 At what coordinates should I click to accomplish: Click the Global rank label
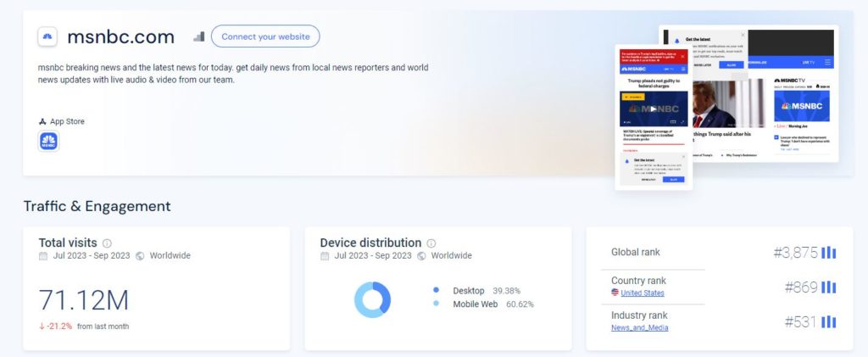(636, 252)
